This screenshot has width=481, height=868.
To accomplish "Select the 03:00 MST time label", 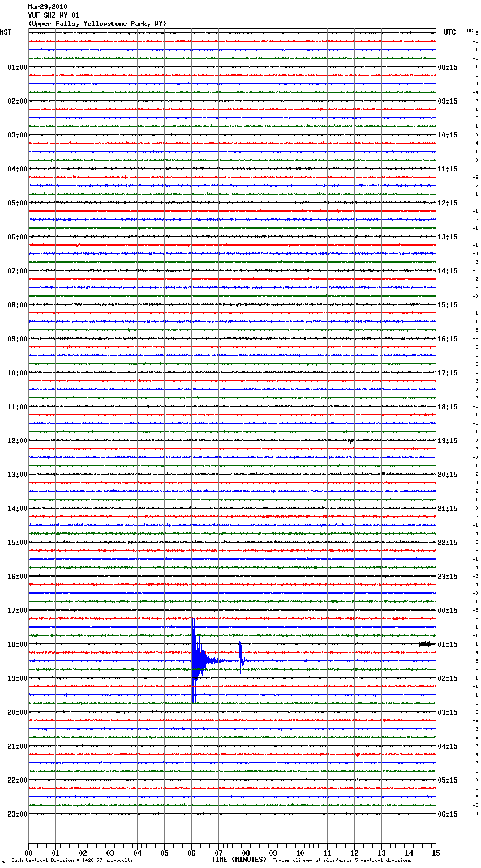I will tap(18, 135).
